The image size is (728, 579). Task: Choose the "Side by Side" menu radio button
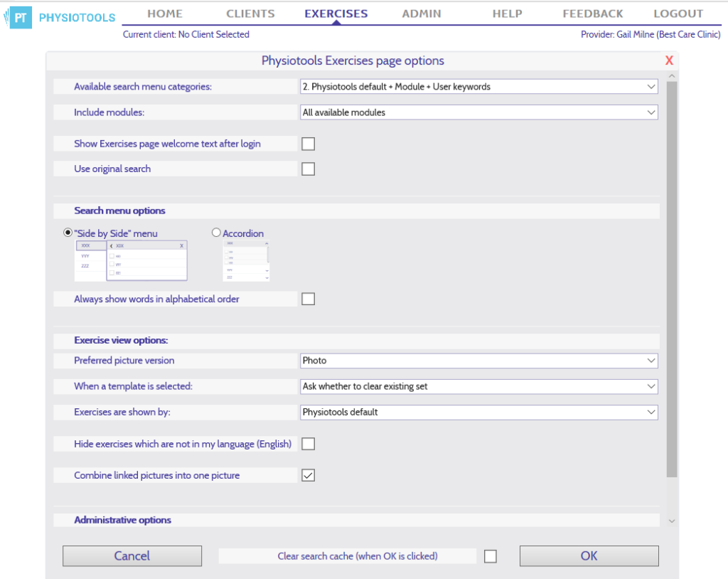(68, 233)
